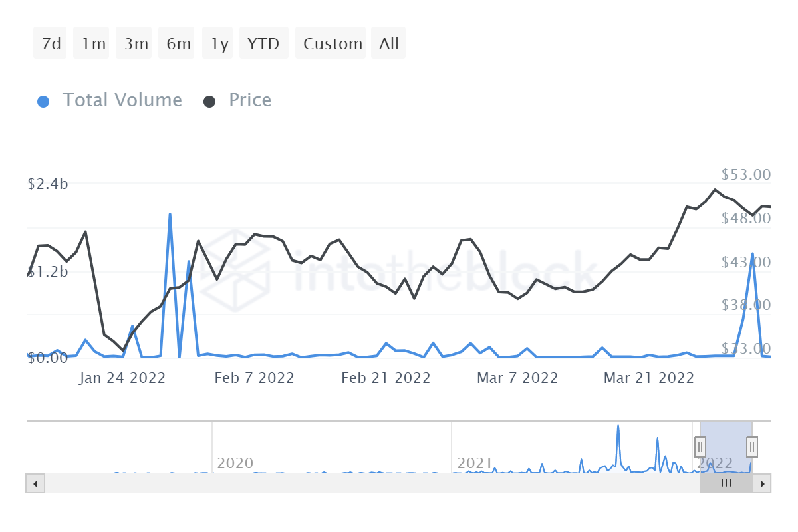Click the navigator left range handle
Viewport: 798px width, 532px height.
(700, 446)
